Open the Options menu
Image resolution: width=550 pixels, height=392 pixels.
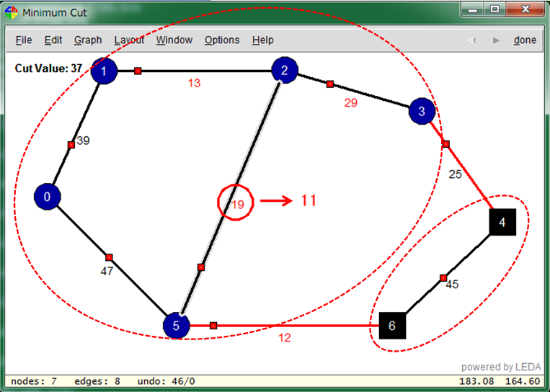pos(222,40)
